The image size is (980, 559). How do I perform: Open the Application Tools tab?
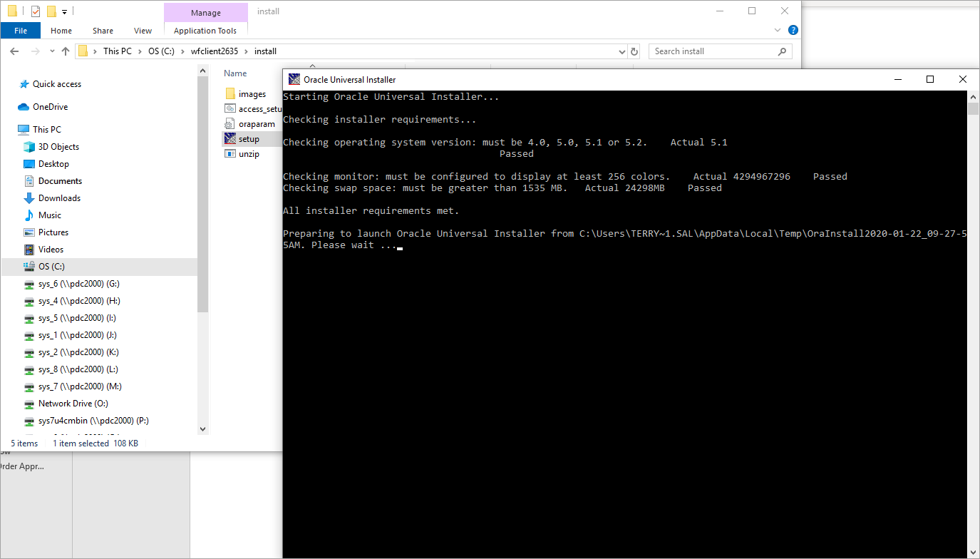point(205,31)
